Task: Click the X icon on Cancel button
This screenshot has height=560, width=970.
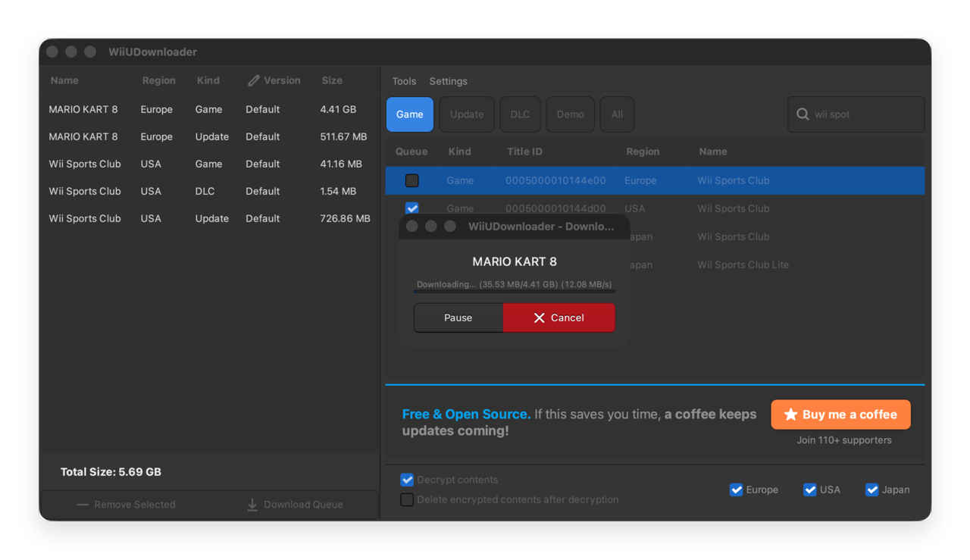Action: [x=539, y=318]
